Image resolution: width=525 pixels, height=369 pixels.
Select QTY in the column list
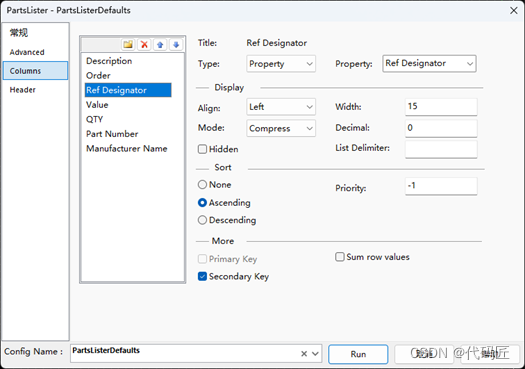[94, 119]
